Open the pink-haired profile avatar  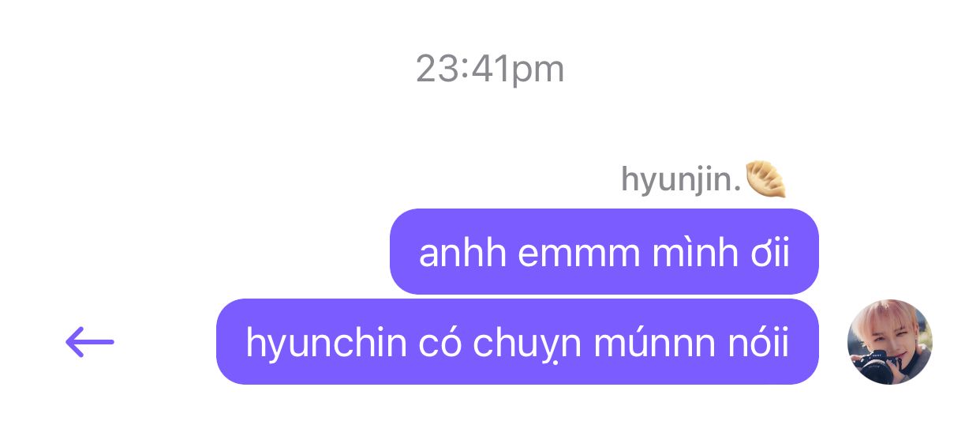pos(889,342)
